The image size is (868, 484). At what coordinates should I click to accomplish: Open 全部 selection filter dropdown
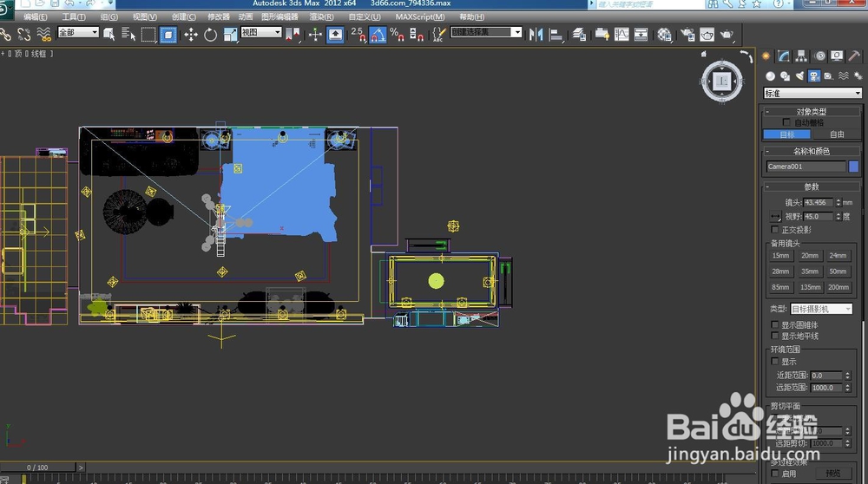pyautogui.click(x=78, y=33)
